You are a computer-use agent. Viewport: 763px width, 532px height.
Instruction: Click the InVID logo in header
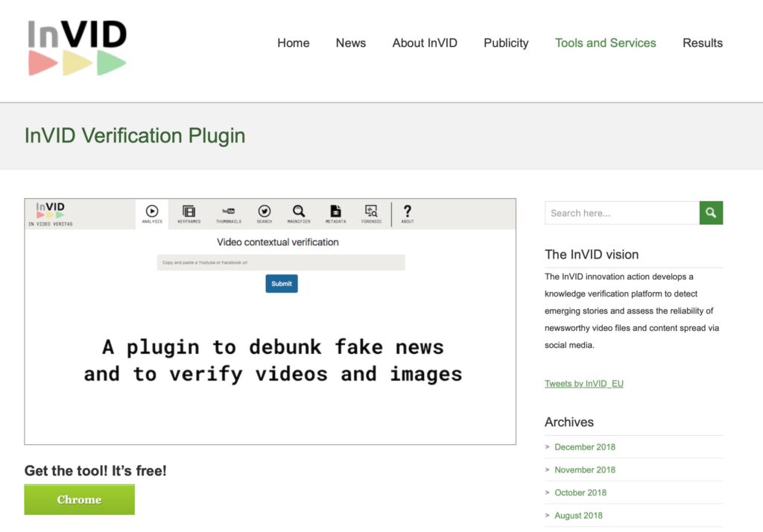[77, 46]
